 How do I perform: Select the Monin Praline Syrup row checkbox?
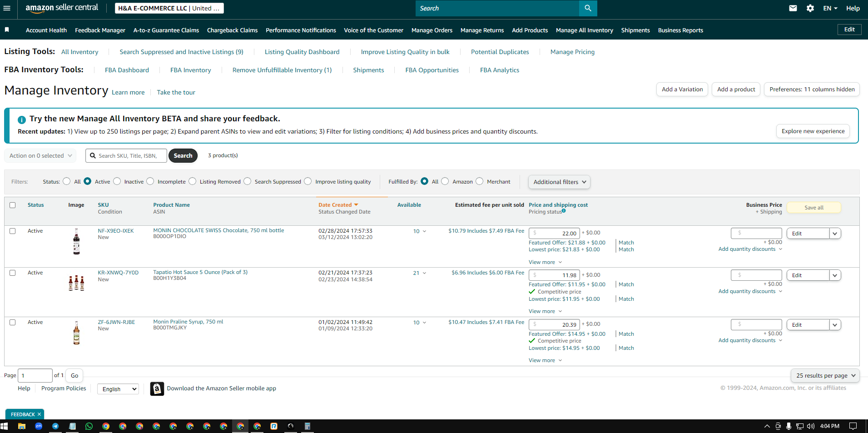(13, 322)
